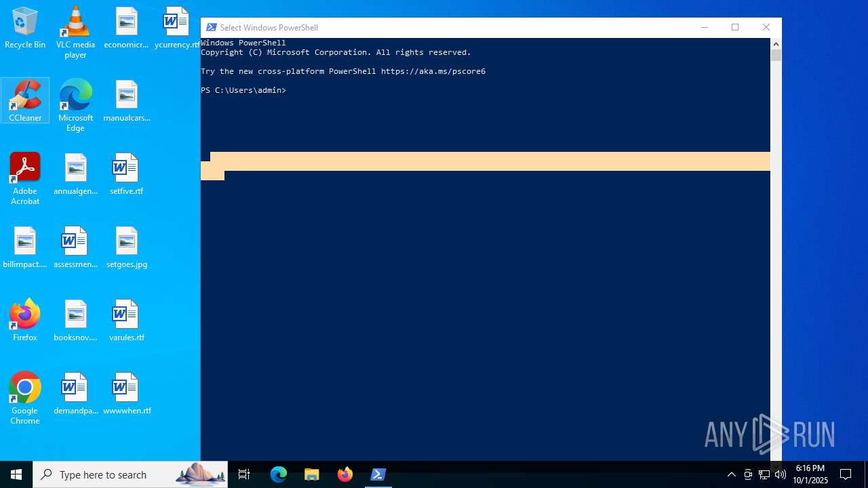
Task: Open Microsoft Edge desktop shortcut
Action: pos(75,105)
